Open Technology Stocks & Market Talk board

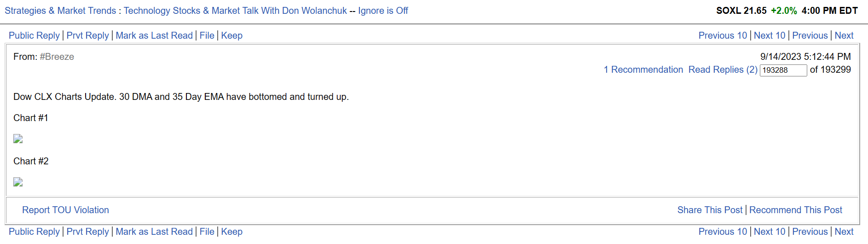click(235, 11)
